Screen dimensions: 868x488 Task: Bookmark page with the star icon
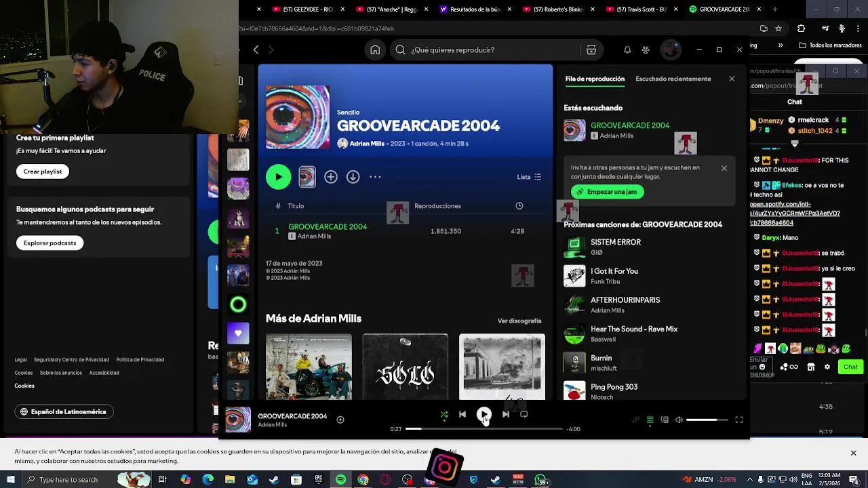pyautogui.click(x=778, y=28)
